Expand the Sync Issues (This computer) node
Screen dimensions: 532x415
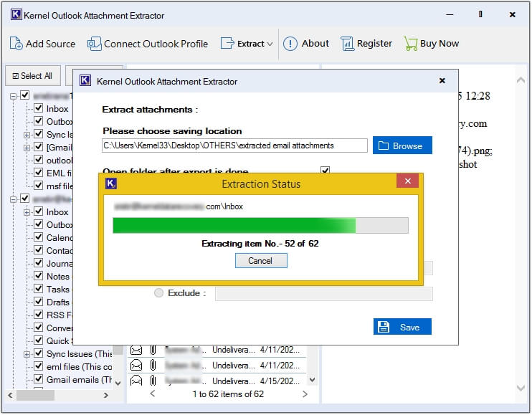click(27, 354)
